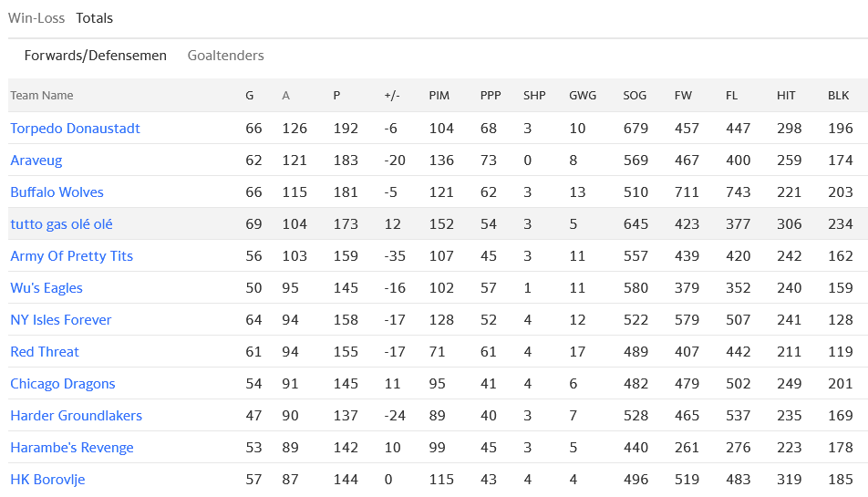The height and width of the screenshot is (497, 868).
Task: Select the NY Isles Forever link
Action: pyautogui.click(x=61, y=320)
